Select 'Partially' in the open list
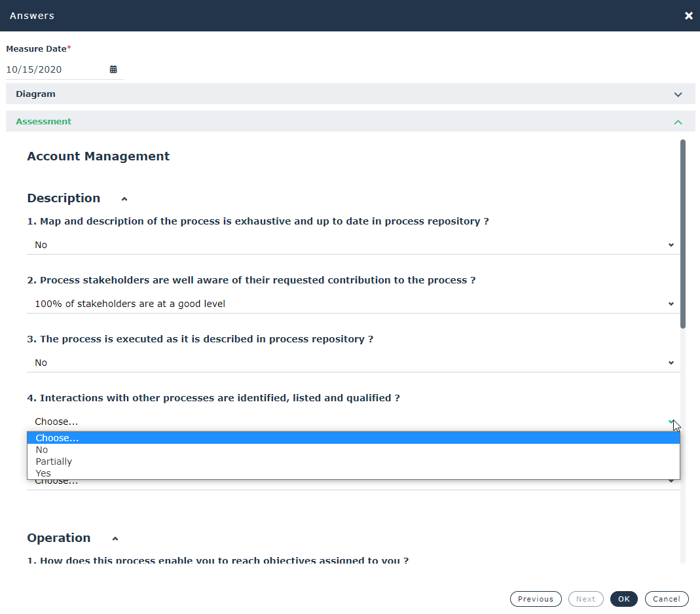700x614 pixels. [x=54, y=461]
